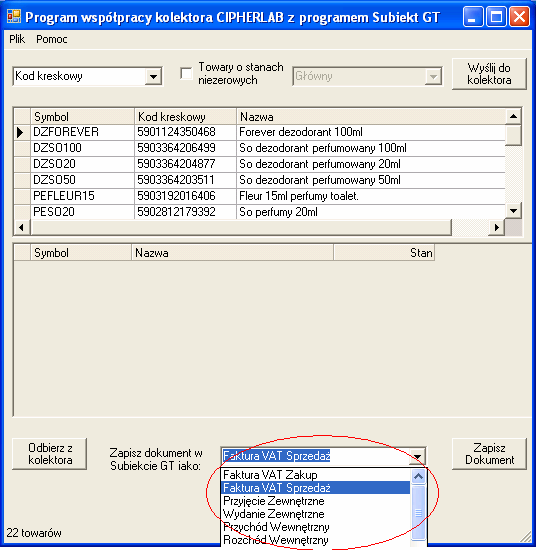Pick Przychód Wewnętrzny from the list
The image size is (537, 550).
coord(316,527)
